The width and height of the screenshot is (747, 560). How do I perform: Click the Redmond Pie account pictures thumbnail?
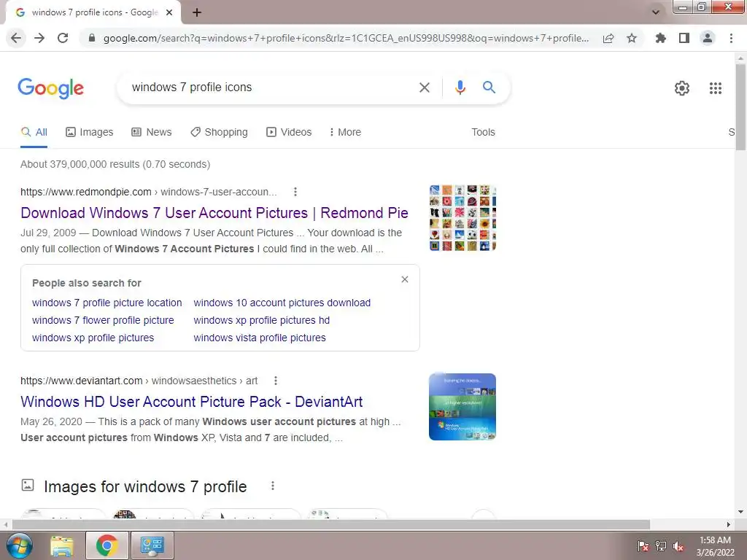pyautogui.click(x=462, y=218)
